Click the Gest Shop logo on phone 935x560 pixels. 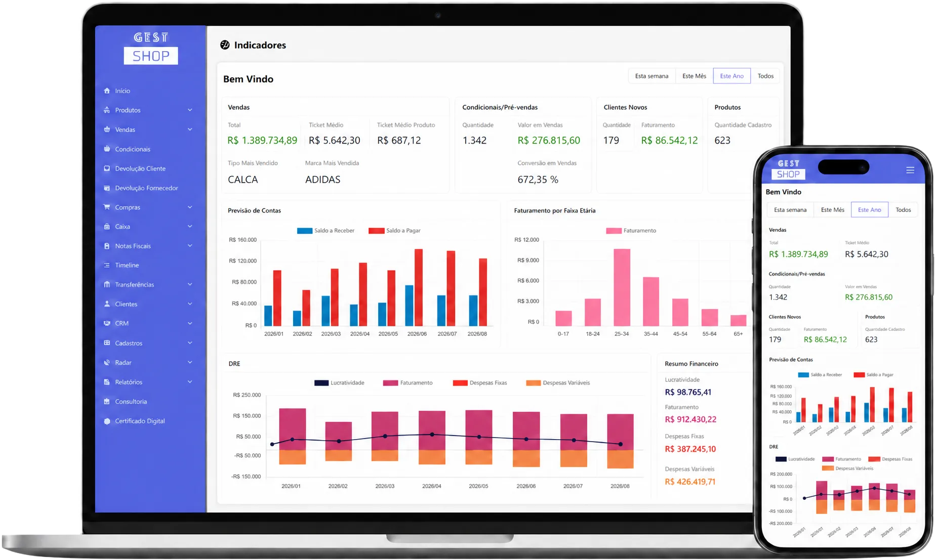788,170
